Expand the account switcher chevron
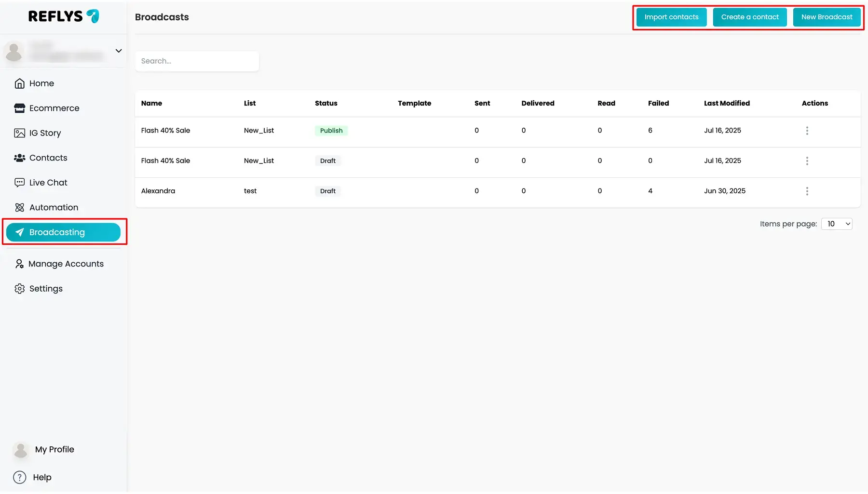Screen dimensions: 868x494 (119, 51)
